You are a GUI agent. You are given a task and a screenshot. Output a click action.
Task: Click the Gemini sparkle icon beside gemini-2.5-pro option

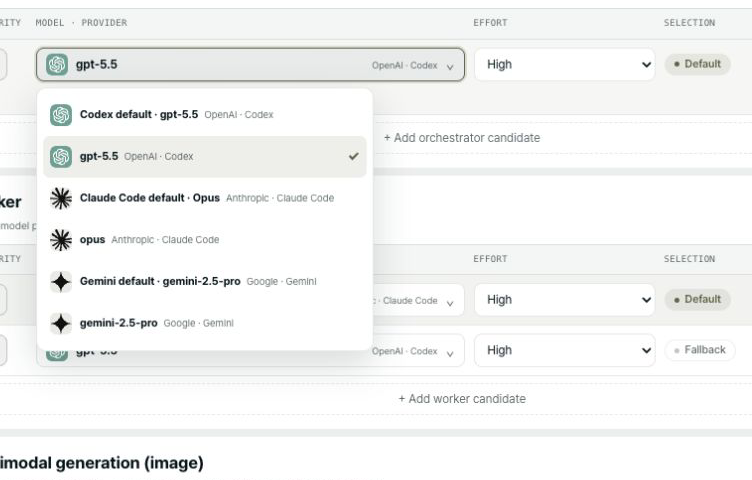click(x=61, y=324)
